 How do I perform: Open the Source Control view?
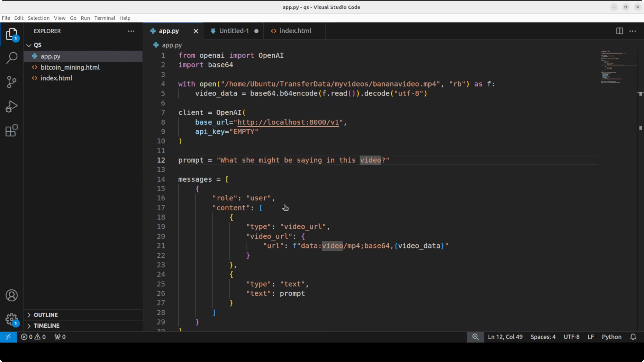(12, 82)
